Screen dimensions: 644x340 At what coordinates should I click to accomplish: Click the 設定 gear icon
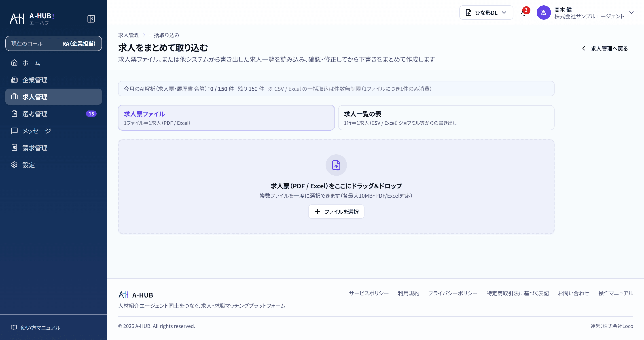[14, 164]
